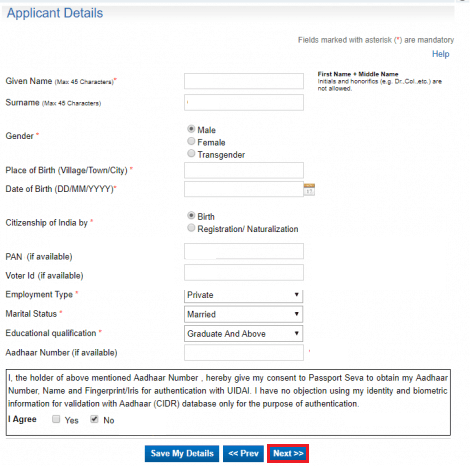Viewport: 470px width, 466px height.
Task: Open the Date of Birth calendar picker
Action: (x=309, y=189)
